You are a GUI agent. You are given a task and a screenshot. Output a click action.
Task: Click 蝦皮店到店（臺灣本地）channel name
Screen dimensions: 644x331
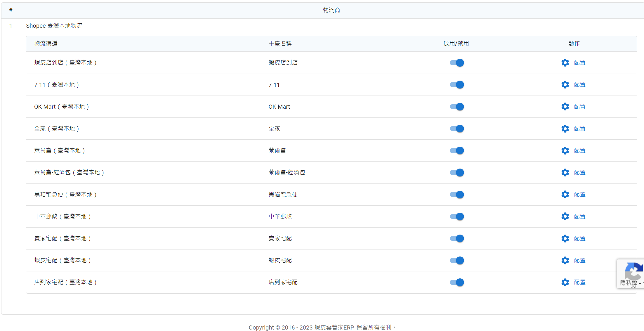click(65, 63)
